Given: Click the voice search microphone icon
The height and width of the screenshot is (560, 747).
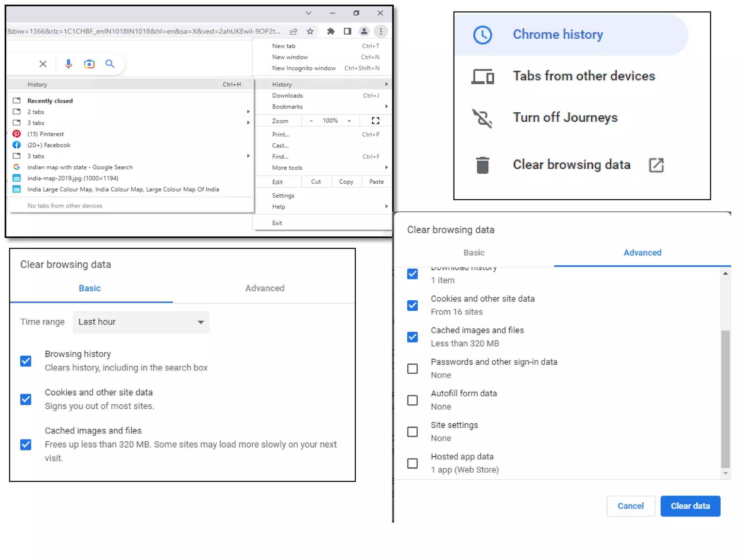Looking at the screenshot, I should tap(68, 64).
